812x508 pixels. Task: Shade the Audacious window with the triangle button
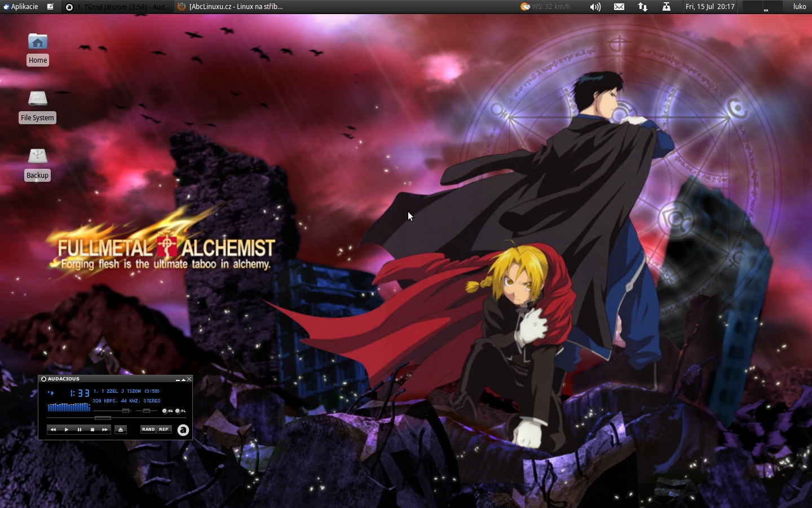coord(183,380)
